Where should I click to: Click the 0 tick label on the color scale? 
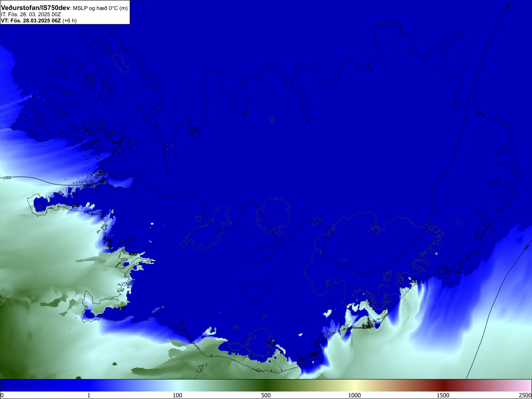(x=2, y=395)
